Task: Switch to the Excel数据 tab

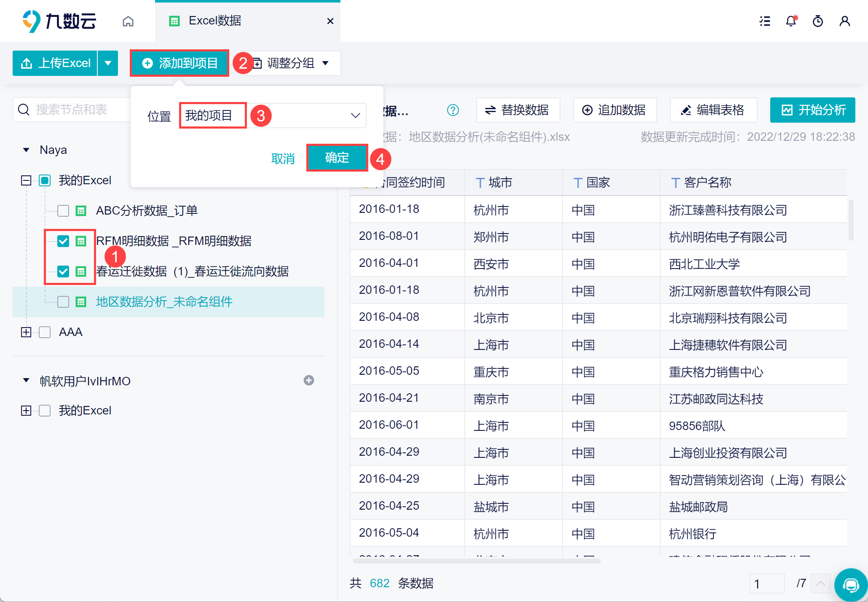Action: [x=215, y=21]
